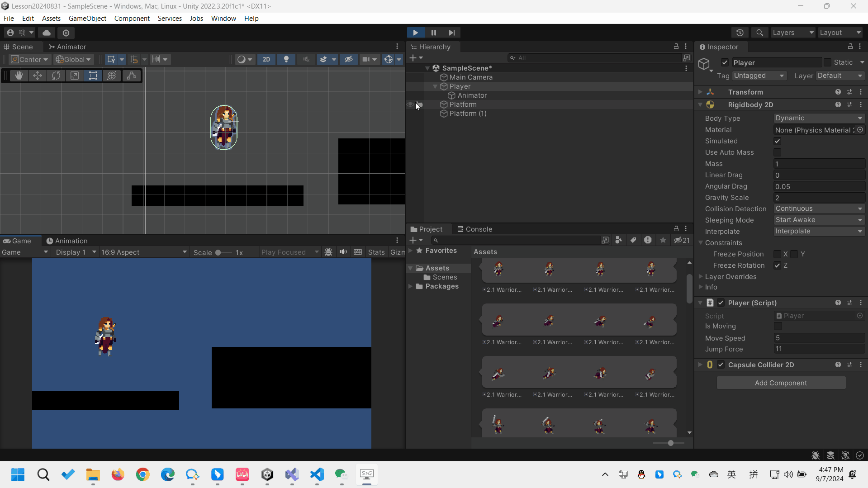Mute audio in the Game view
The width and height of the screenshot is (868, 488).
(343, 252)
